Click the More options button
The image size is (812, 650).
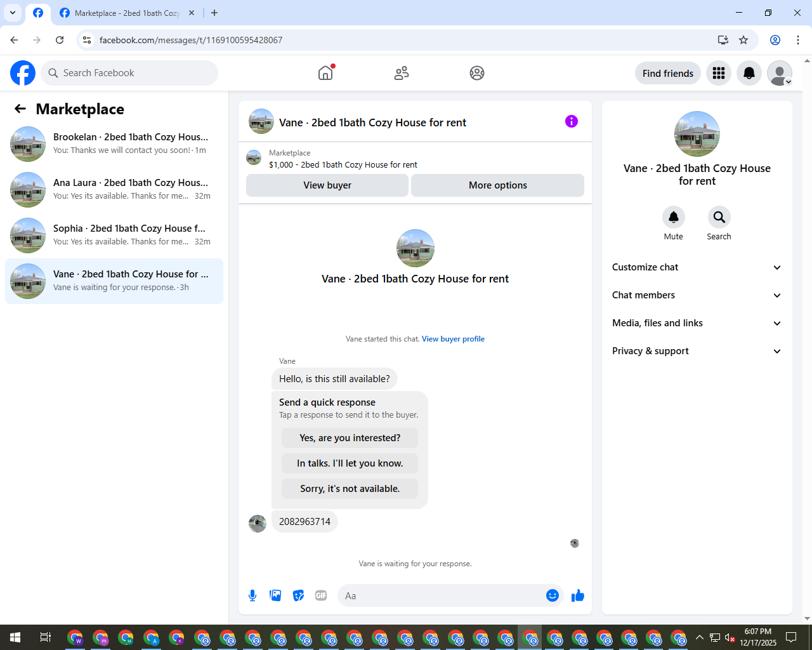(x=498, y=185)
